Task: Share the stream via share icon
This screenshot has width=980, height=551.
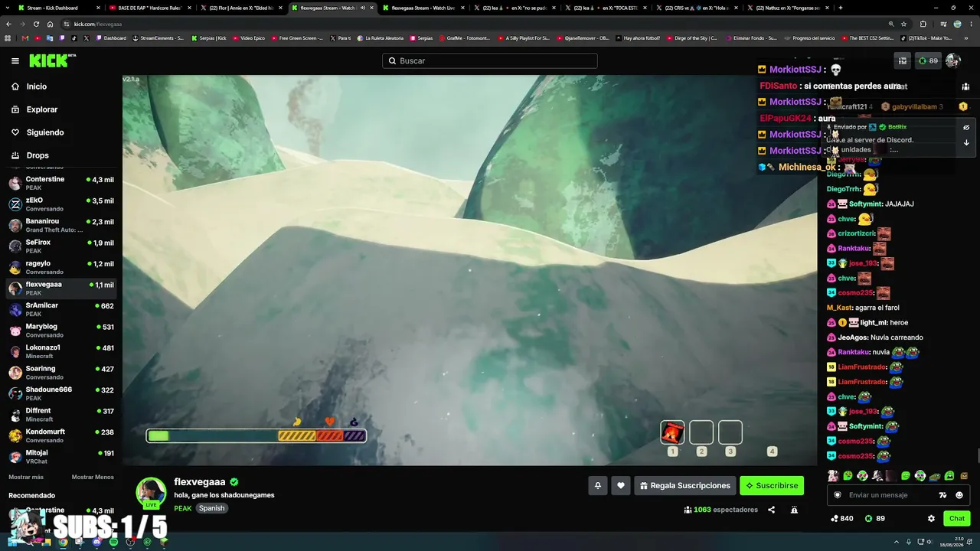Action: [x=771, y=510]
